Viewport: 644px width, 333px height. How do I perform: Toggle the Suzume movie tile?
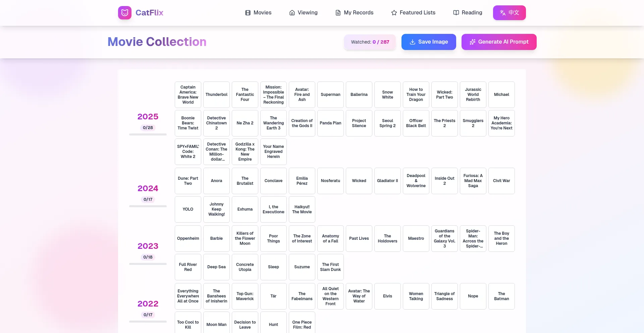(x=302, y=267)
